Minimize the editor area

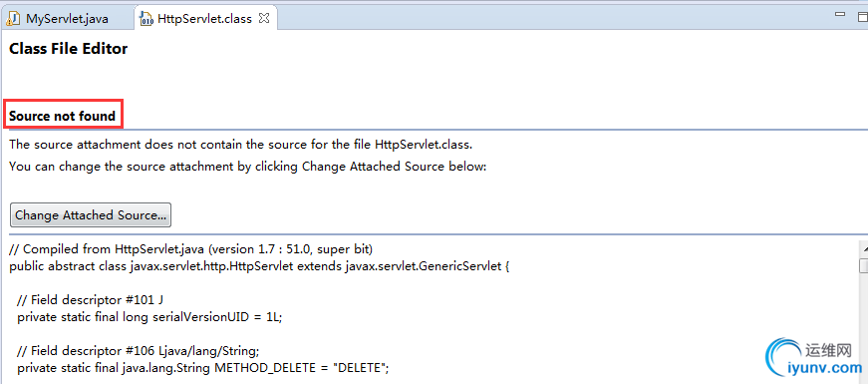[840, 15]
